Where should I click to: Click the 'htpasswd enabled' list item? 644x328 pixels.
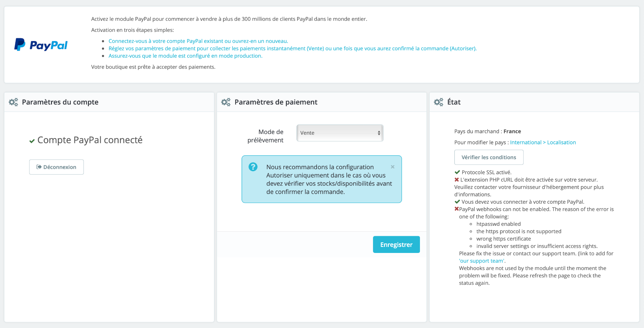(499, 224)
